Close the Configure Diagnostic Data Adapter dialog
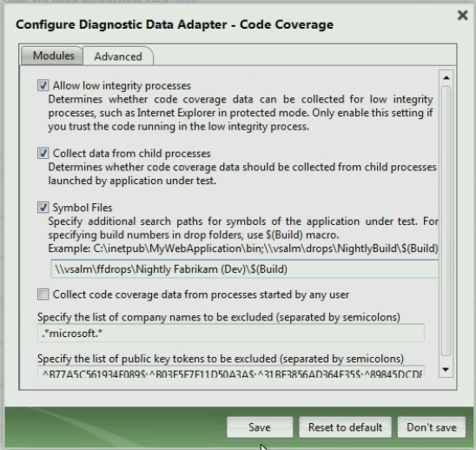476x450 pixels. pos(462,15)
